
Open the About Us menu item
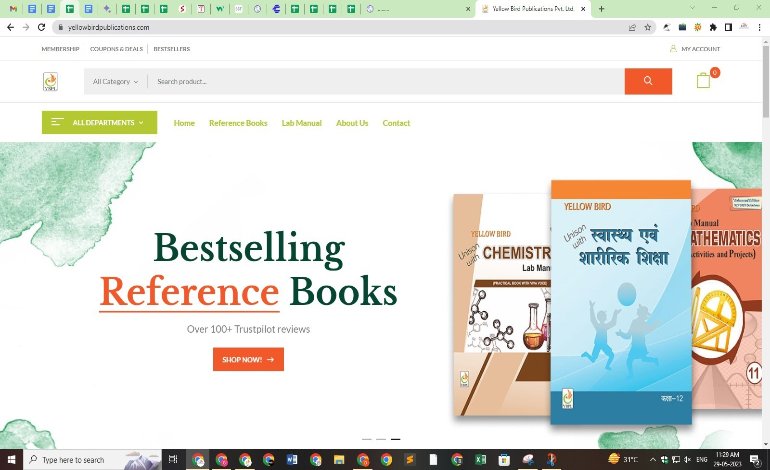[x=352, y=123]
